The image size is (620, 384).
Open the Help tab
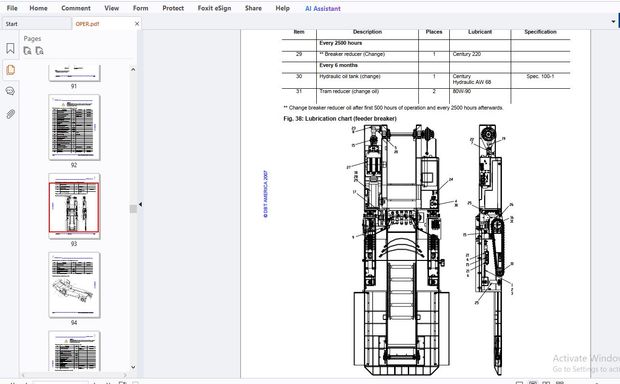click(282, 8)
